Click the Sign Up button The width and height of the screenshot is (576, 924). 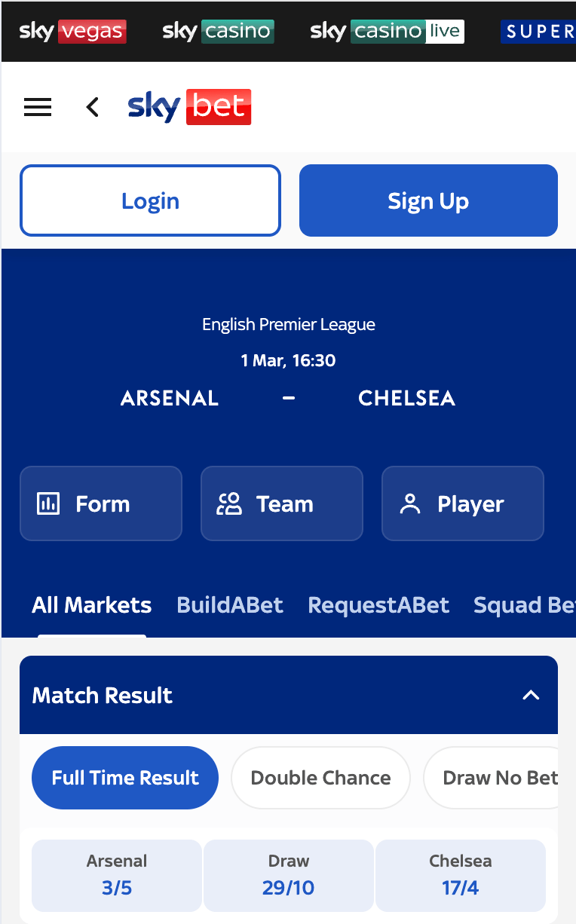428,200
